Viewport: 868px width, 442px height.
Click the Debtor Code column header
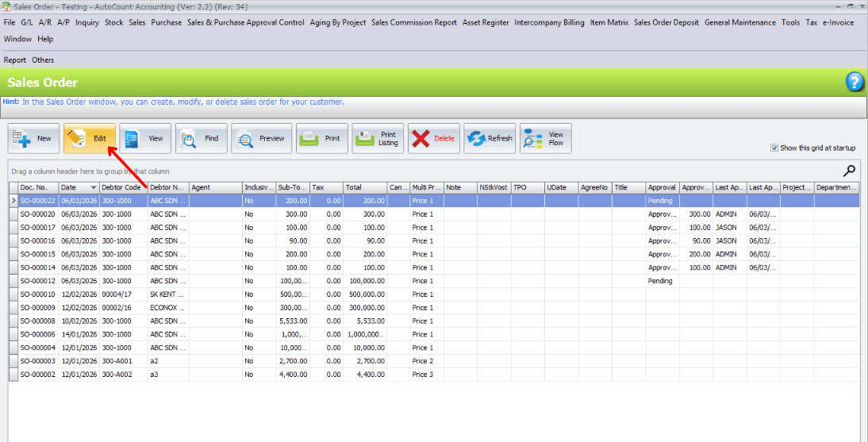[x=124, y=188]
